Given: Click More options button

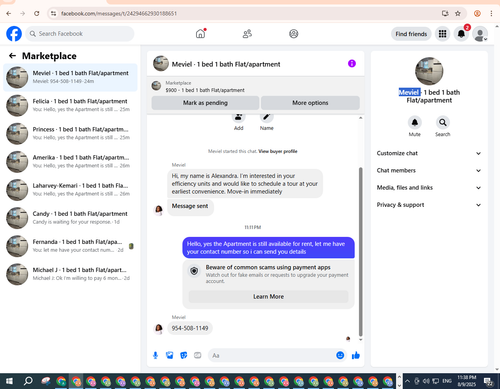Looking at the screenshot, I should click(310, 103).
